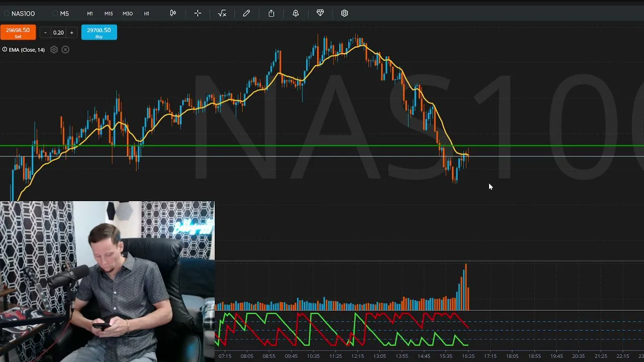
Task: Select the pencil drawing tool
Action: point(247,13)
